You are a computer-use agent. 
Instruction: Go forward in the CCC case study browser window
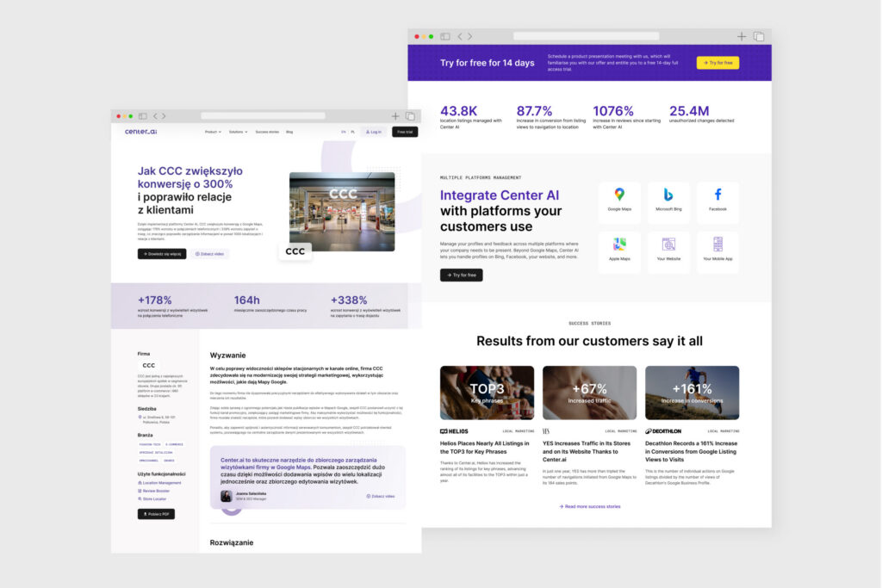(164, 116)
